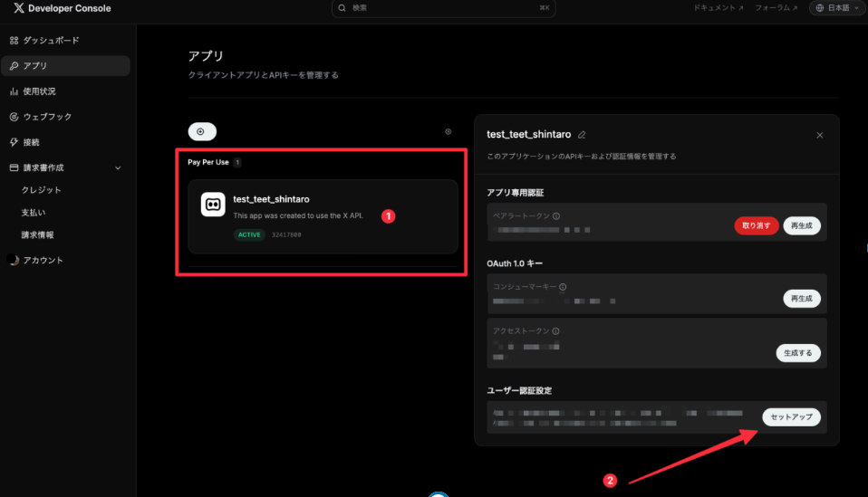Close the test_teet_shintaro details panel
Image resolution: width=868 pixels, height=497 pixels.
(x=819, y=135)
